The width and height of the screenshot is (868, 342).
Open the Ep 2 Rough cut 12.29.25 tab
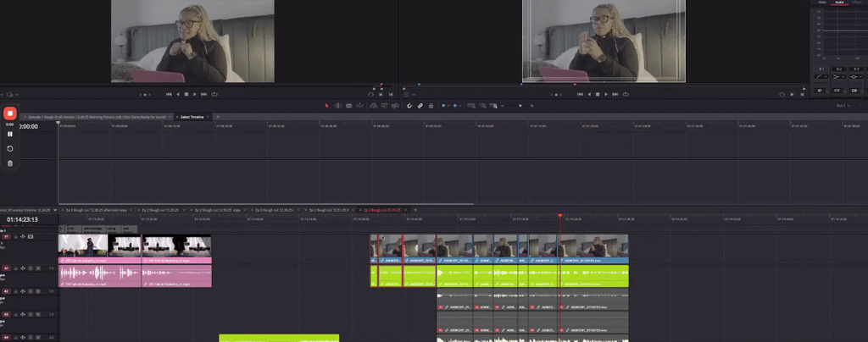tap(161, 210)
